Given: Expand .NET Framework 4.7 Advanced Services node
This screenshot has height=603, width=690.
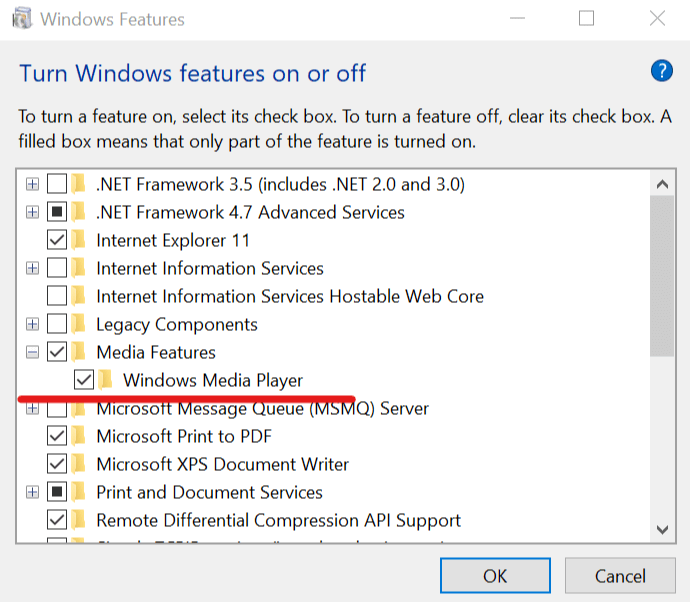Looking at the screenshot, I should pos(32,212).
